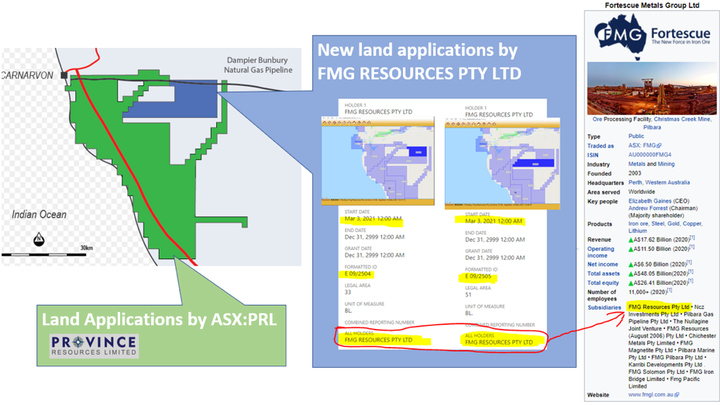Screen dimensions: 720x405
Task: Click the highlighted E 09/2505 formatted ID
Action: click(x=475, y=277)
